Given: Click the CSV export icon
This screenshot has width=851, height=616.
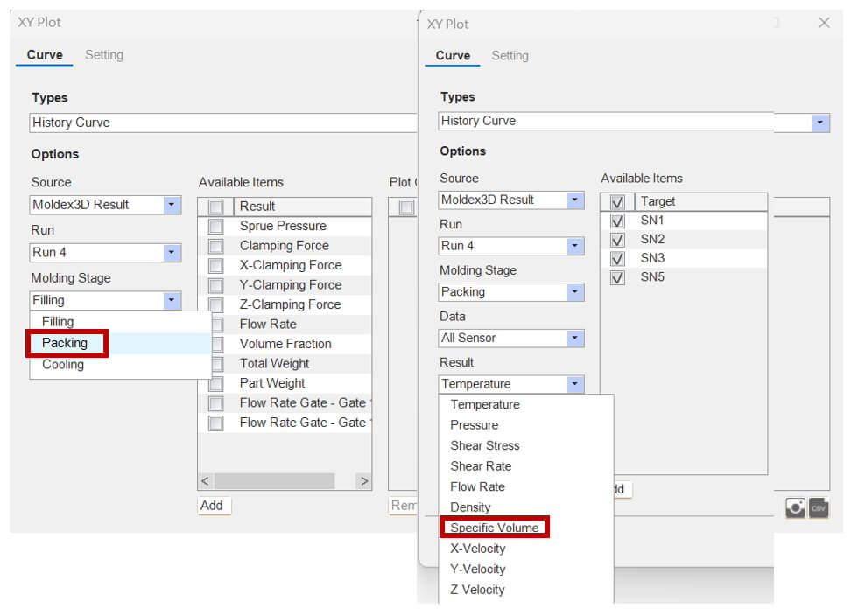Looking at the screenshot, I should 819,507.
